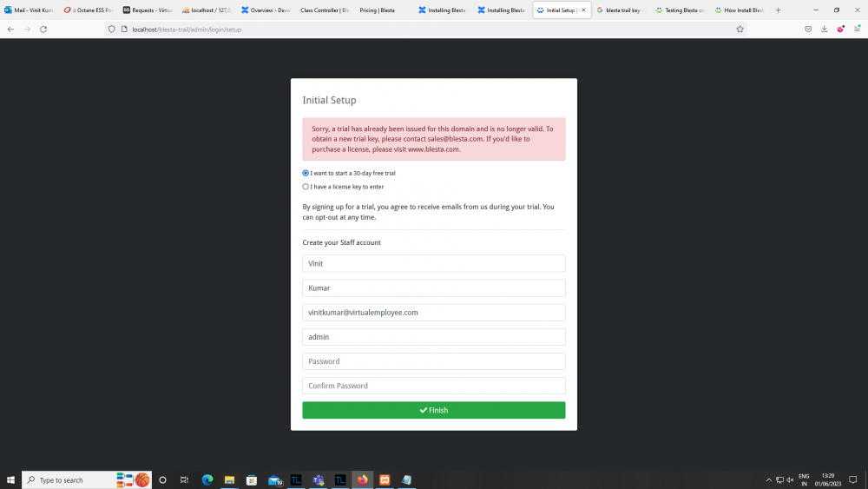Focus the Confirm Password field

coord(433,386)
